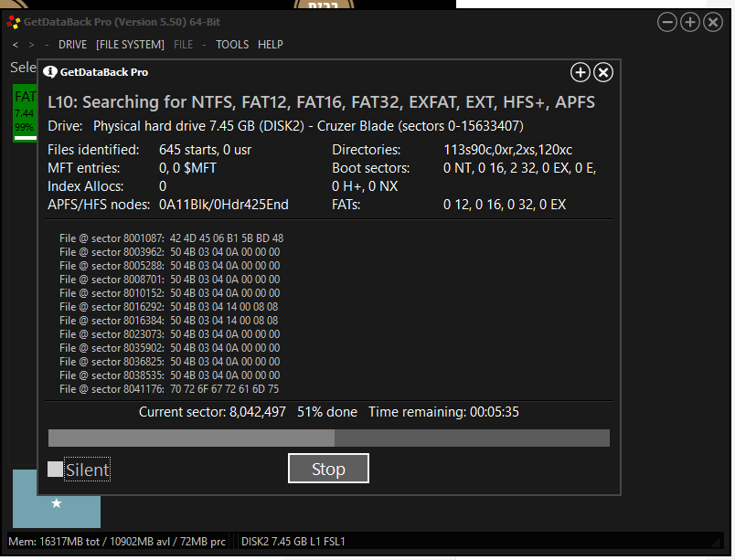Select row 'File @ sector 8001087'

point(172,238)
